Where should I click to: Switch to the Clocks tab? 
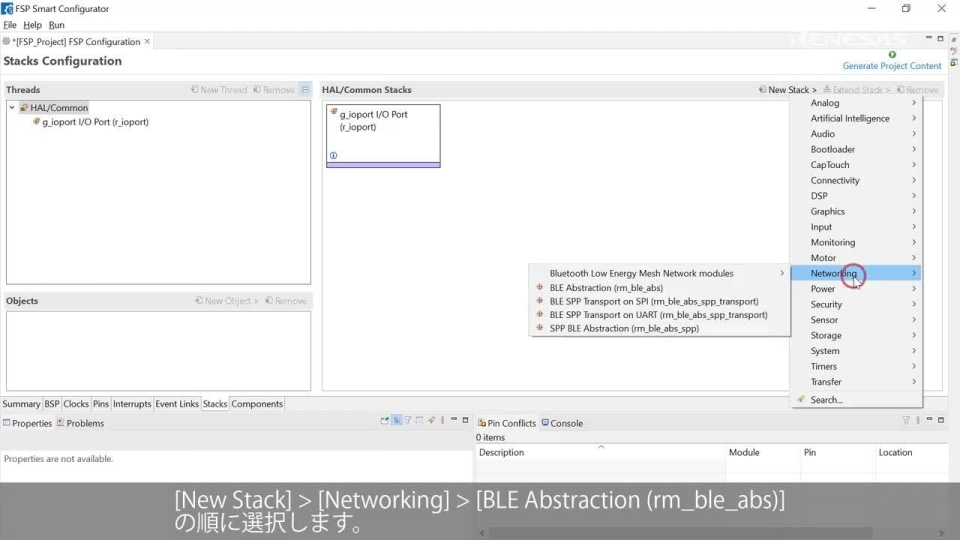pos(76,404)
